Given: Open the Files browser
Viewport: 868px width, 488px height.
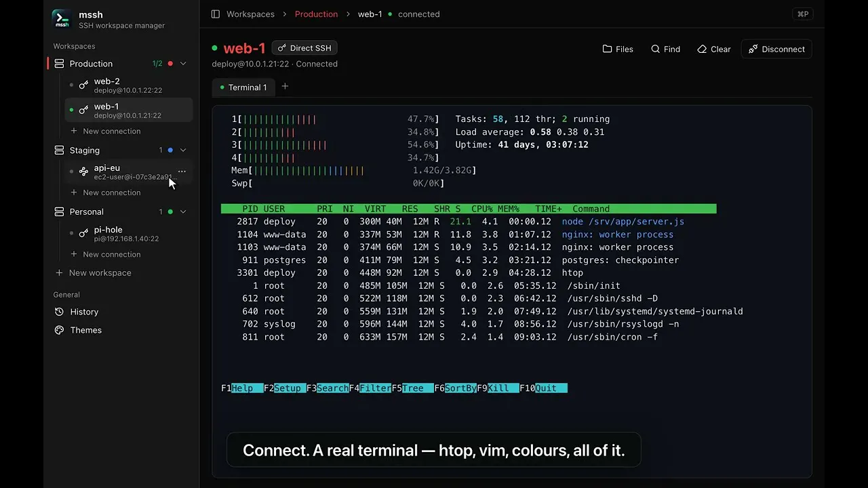Looking at the screenshot, I should pos(618,49).
